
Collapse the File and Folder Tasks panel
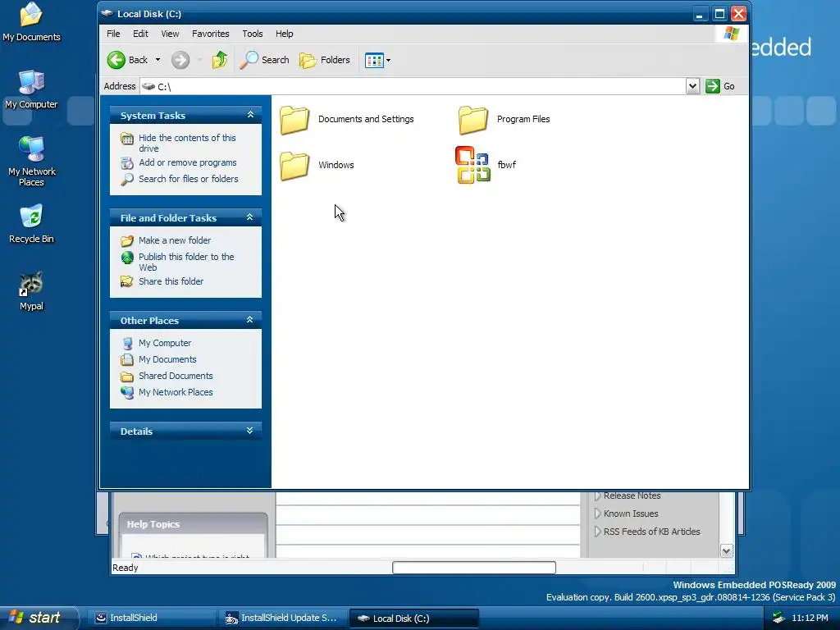coord(249,217)
